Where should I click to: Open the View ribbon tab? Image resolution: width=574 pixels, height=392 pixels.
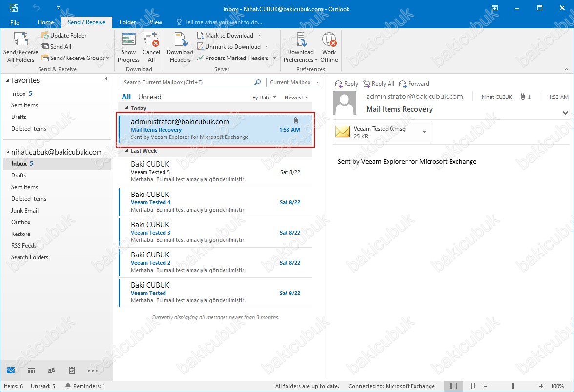click(156, 22)
